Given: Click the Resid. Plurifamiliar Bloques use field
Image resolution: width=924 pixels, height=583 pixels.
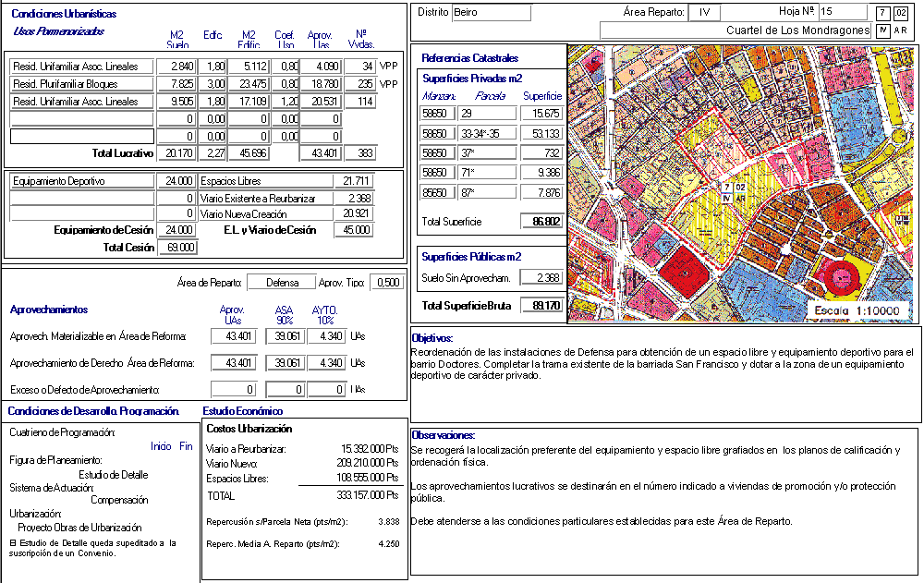Looking at the screenshot, I should tap(81, 84).
